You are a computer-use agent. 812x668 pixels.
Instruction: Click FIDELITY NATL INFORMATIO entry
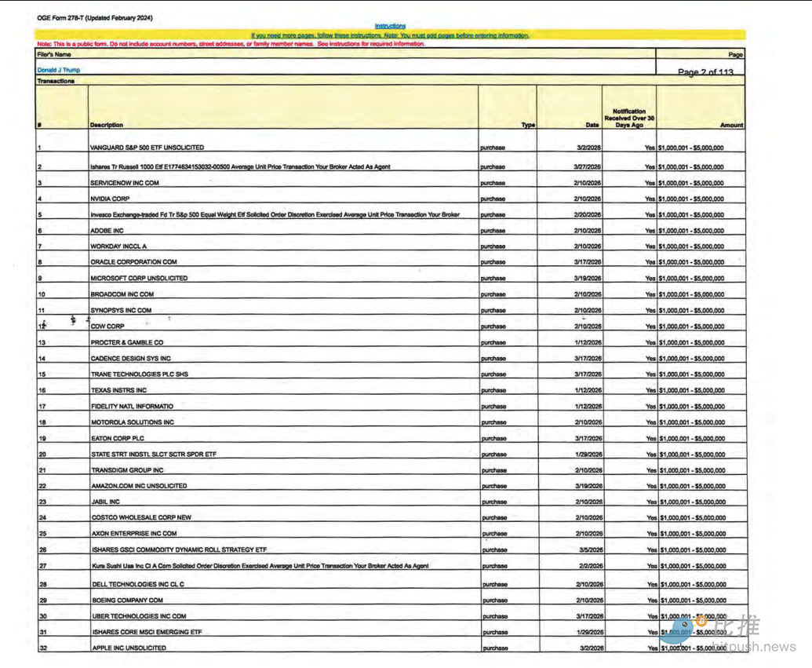[133, 407]
